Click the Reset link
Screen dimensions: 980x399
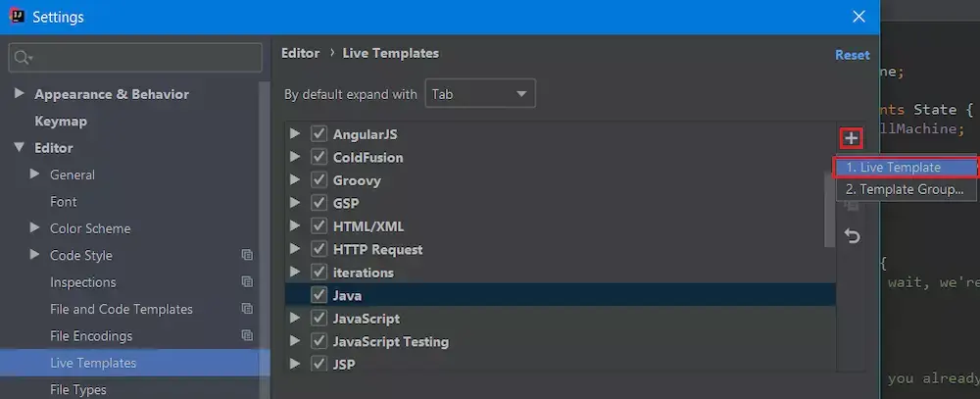(x=852, y=55)
